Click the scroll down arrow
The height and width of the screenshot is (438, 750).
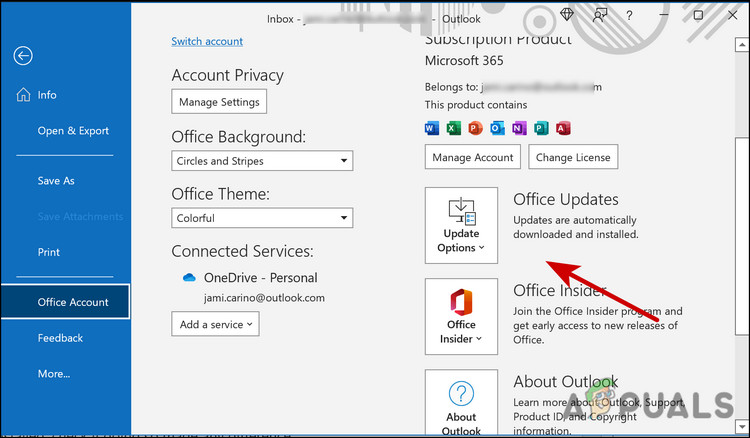coord(741,425)
